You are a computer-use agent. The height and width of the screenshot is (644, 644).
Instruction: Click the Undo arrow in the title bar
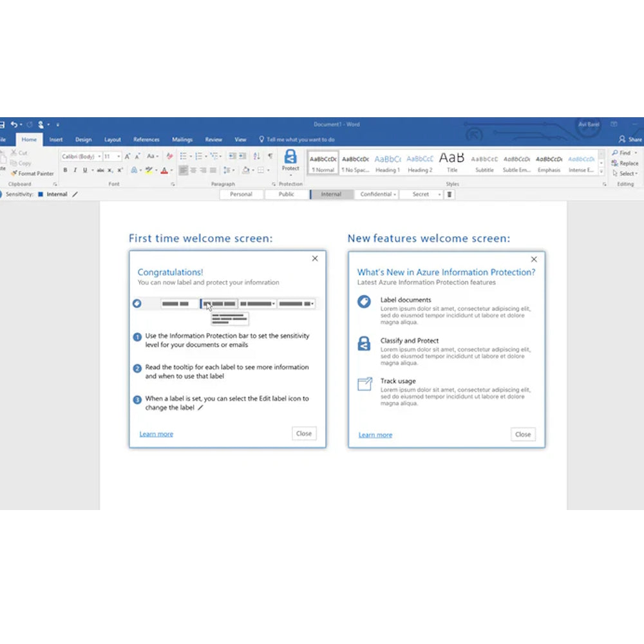pyautogui.click(x=14, y=124)
